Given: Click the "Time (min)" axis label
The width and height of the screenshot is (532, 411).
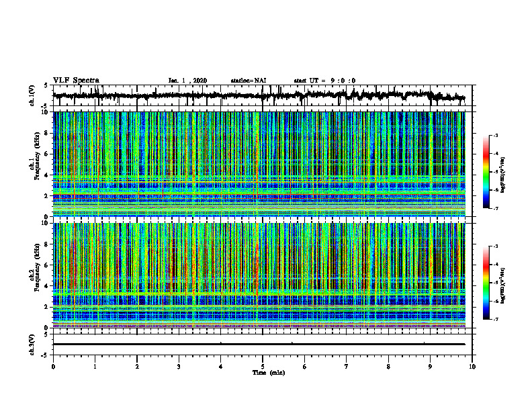Looking at the screenshot, I should coord(269,373).
